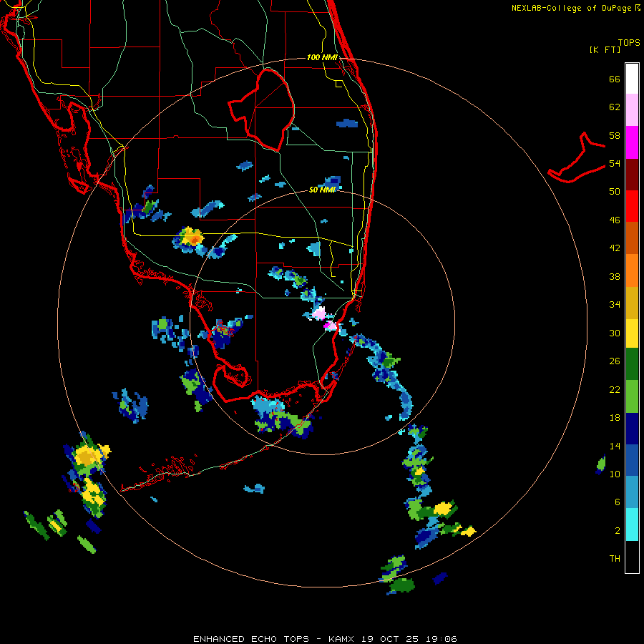Image resolution: width=644 pixels, height=644 pixels.
Task: Click the white 66 K FT legend swatch
Action: [632, 79]
